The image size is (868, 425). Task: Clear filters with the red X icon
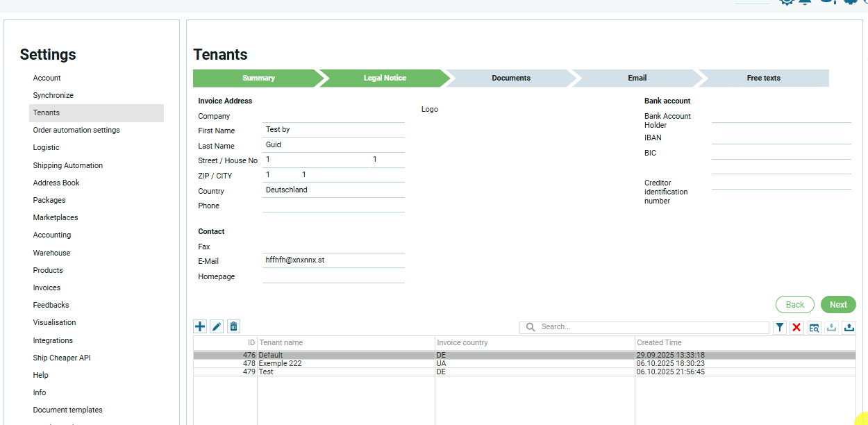click(796, 327)
